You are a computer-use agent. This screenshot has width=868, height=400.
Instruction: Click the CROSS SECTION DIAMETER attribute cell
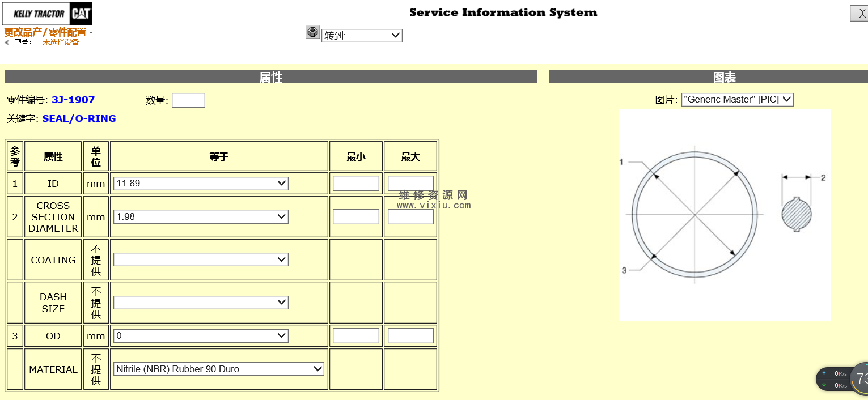click(x=53, y=216)
